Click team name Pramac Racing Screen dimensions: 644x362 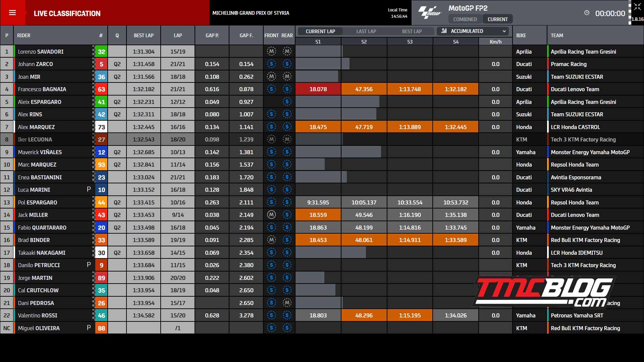(569, 64)
